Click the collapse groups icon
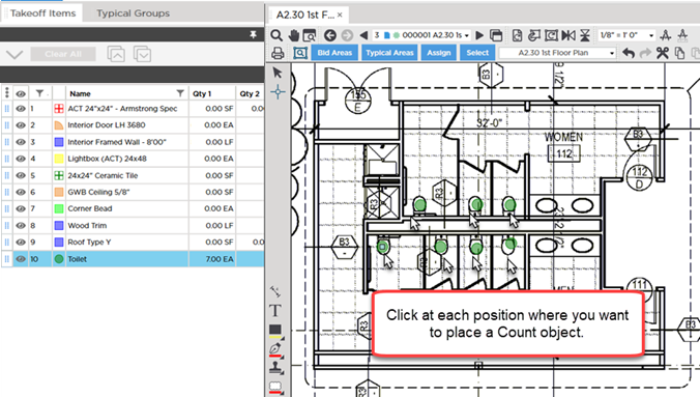 (x=116, y=54)
